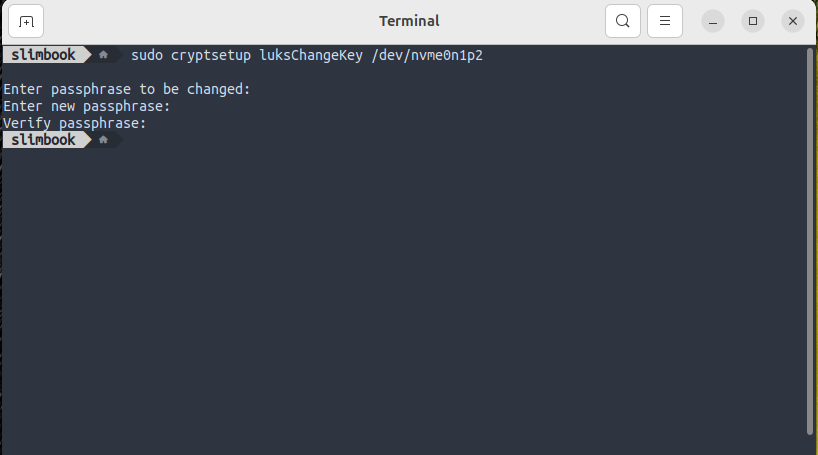Minimize the Terminal window
818x455 pixels.
pyautogui.click(x=713, y=21)
